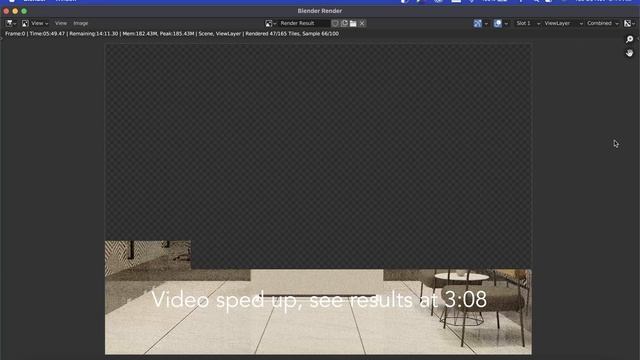The height and width of the screenshot is (360, 640).
Task: Browse linked images dropdown icon
Action: tap(271, 24)
